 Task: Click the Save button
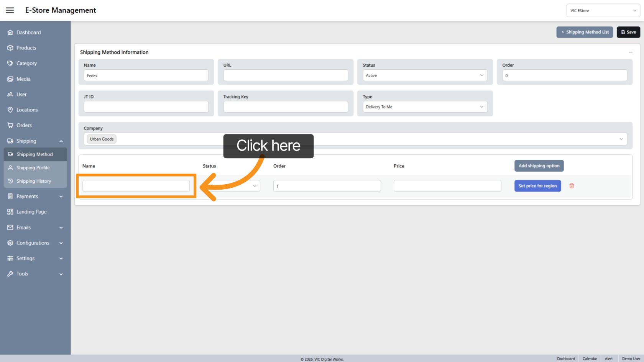click(x=628, y=32)
